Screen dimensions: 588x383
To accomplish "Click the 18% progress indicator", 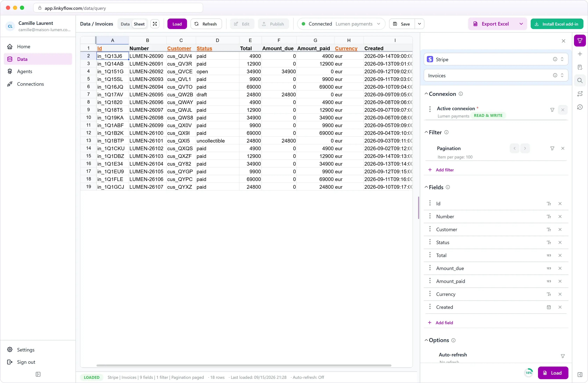I will (x=528, y=373).
